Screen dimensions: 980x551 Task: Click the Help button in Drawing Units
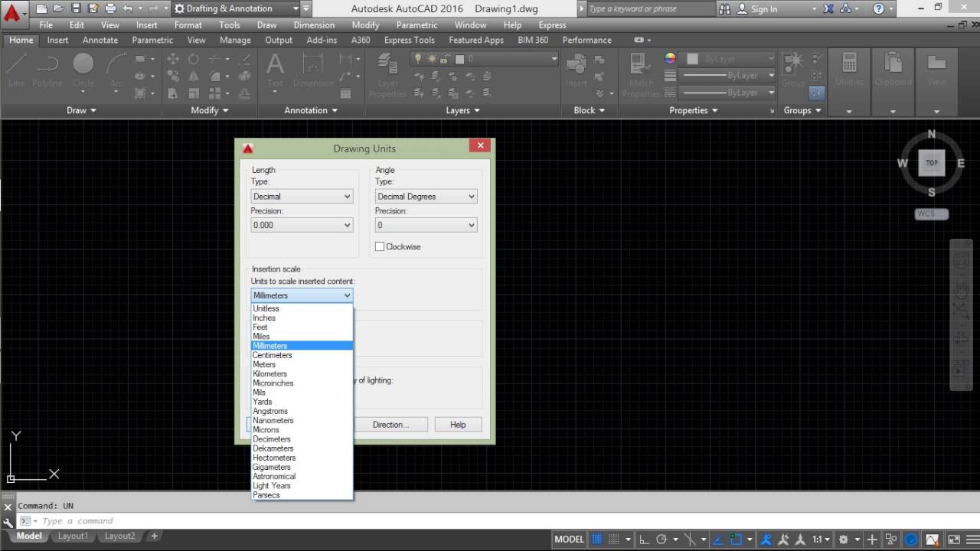[458, 425]
